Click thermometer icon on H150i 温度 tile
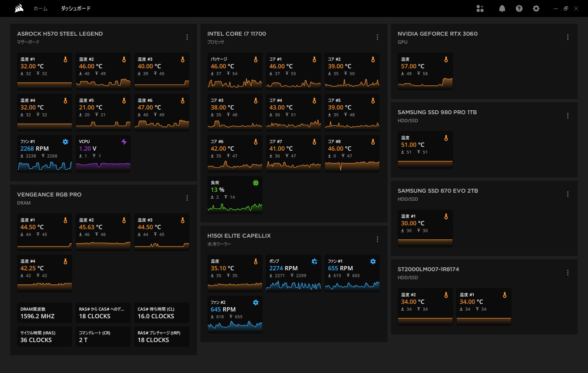 [x=256, y=261]
